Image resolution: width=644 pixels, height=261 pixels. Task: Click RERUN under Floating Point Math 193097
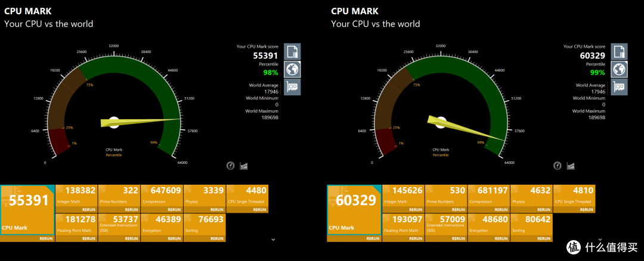tap(416, 238)
